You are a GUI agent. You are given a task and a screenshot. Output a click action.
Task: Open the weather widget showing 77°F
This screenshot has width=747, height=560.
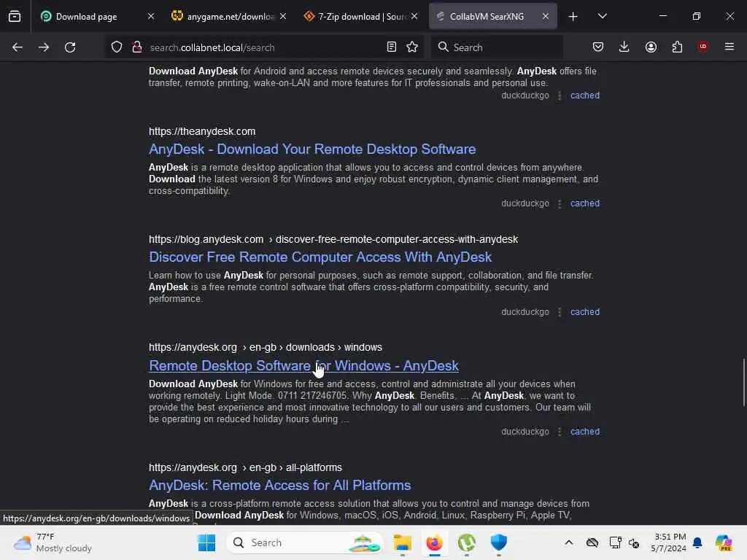tap(53, 542)
